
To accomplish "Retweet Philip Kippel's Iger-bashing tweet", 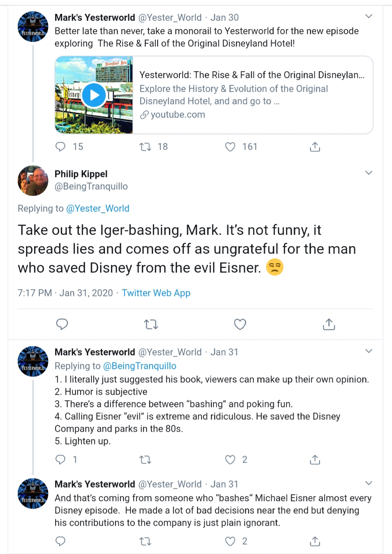I will click(x=151, y=324).
